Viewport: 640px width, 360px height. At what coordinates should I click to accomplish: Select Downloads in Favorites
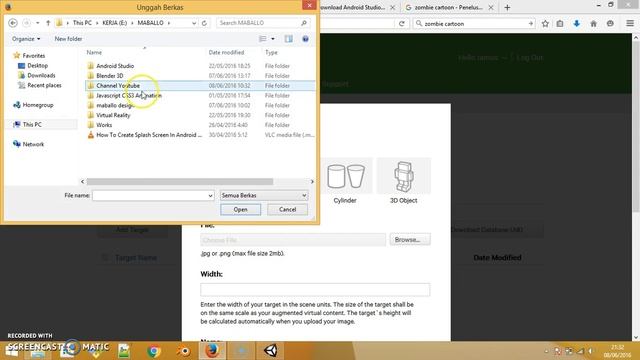41,75
